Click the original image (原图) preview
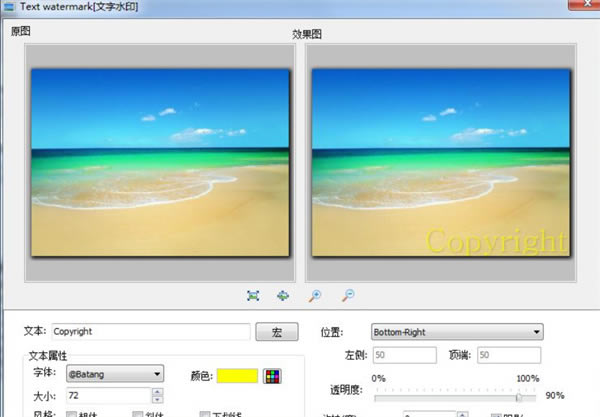 tap(160, 160)
